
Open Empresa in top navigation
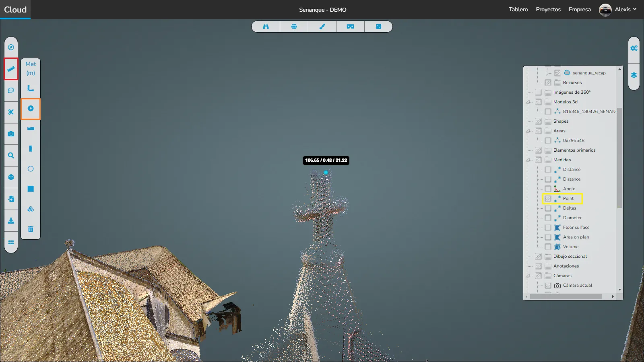tap(580, 9)
